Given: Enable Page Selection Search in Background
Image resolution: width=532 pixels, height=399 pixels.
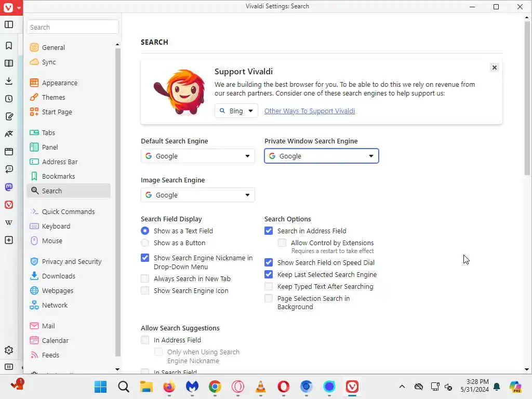Looking at the screenshot, I should click(x=269, y=299).
